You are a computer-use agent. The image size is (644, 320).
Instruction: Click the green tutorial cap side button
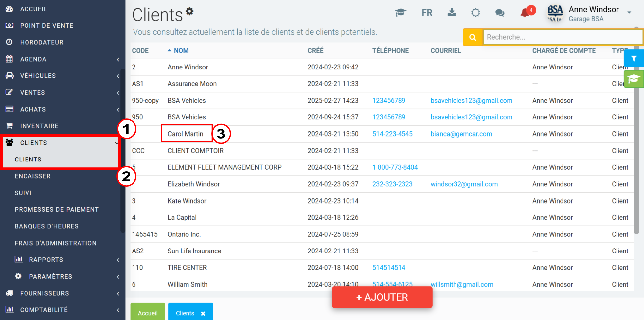coord(634,79)
